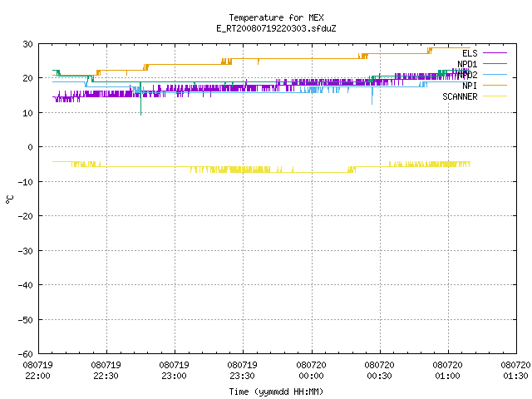
Task: Click the x-axis tick label '080719 22:30'
Action: [106, 371]
